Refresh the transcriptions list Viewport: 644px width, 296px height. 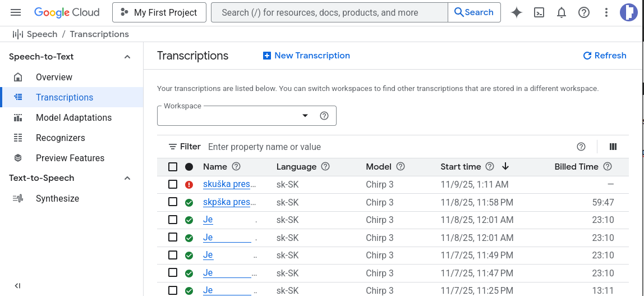605,56
